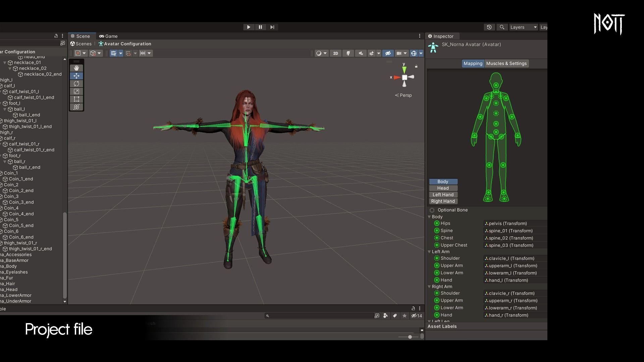Collapse the Body bone section
The image size is (644, 362).
[429, 217]
